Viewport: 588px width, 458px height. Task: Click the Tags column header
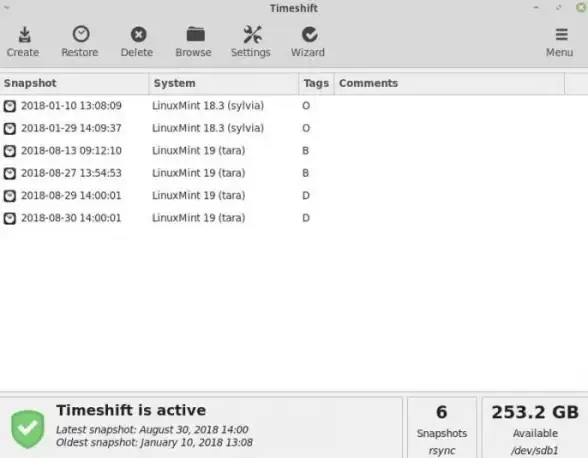pos(316,83)
